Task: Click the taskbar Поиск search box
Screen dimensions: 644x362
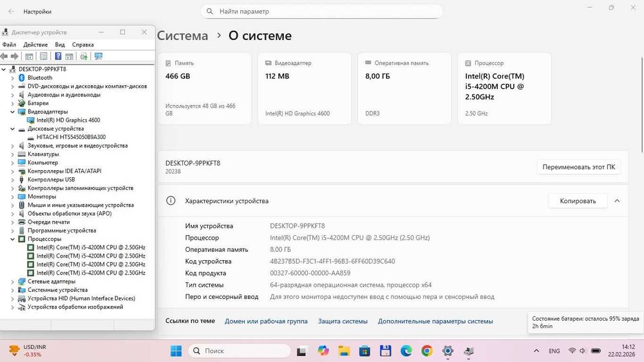Action: point(240,351)
